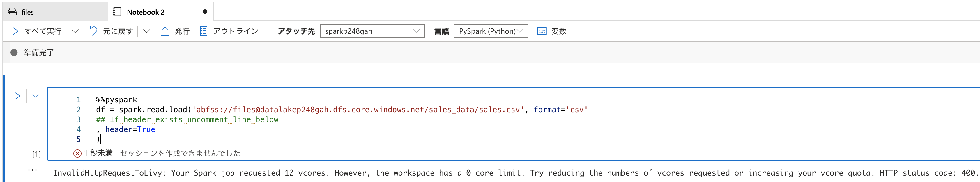Image resolution: width=980 pixels, height=182 pixels.
Task: Open the sparkp248gah attach pool dropdown
Action: pos(372,31)
